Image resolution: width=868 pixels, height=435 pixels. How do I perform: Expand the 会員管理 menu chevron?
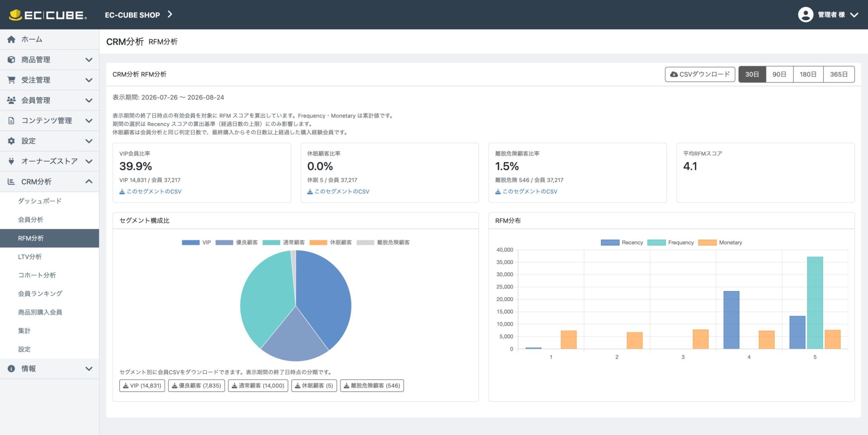click(89, 100)
